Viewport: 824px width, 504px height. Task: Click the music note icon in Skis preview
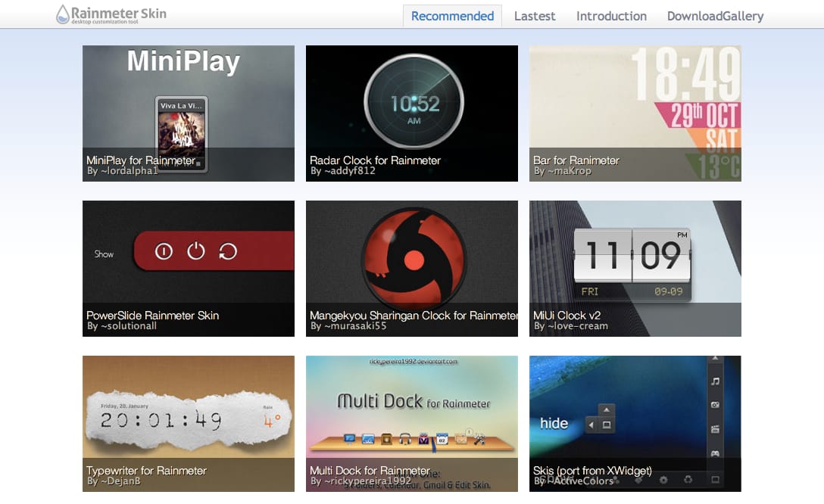click(x=715, y=381)
